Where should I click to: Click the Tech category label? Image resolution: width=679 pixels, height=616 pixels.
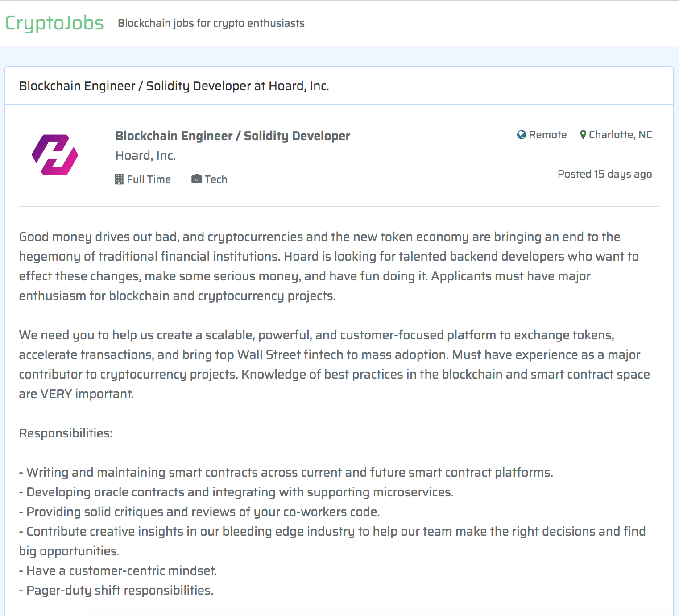point(216,179)
